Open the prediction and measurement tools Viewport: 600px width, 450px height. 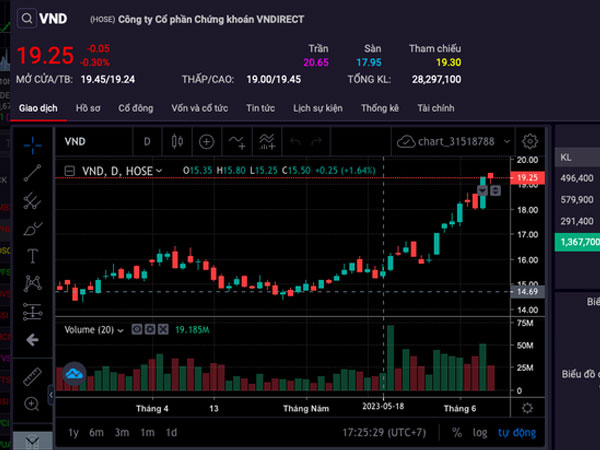click(33, 311)
